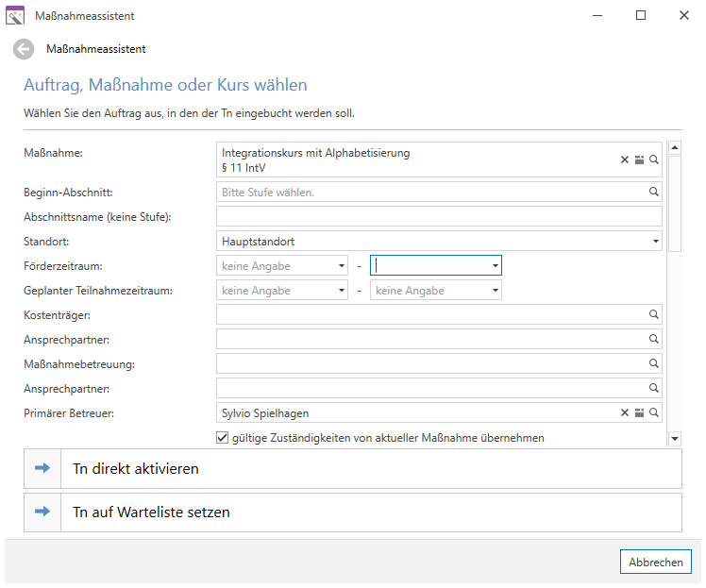
Task: Open the Geplanter Teilnahmezeitraum end date dropdown
Action: [496, 291]
